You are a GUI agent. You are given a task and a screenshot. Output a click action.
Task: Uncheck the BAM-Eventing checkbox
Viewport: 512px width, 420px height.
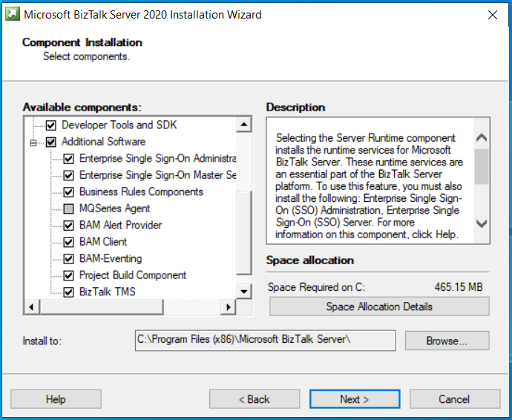(68, 259)
